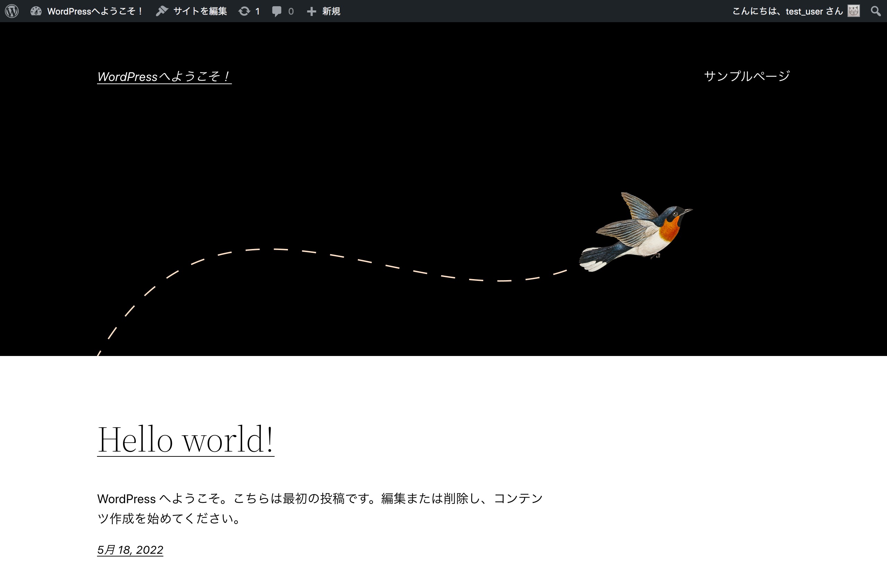Click the paintbrush edit-site icon
Screen dimensions: 887x588
pos(162,11)
